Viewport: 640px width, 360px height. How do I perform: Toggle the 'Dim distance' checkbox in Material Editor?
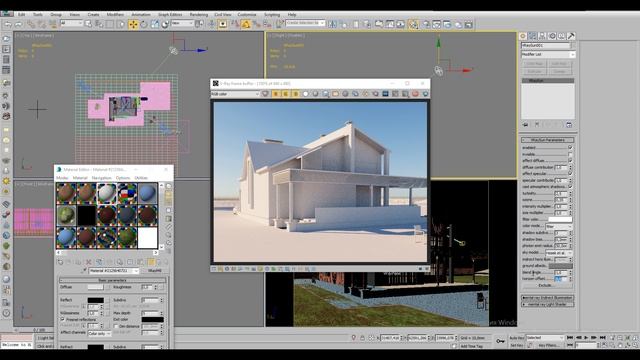(116, 327)
